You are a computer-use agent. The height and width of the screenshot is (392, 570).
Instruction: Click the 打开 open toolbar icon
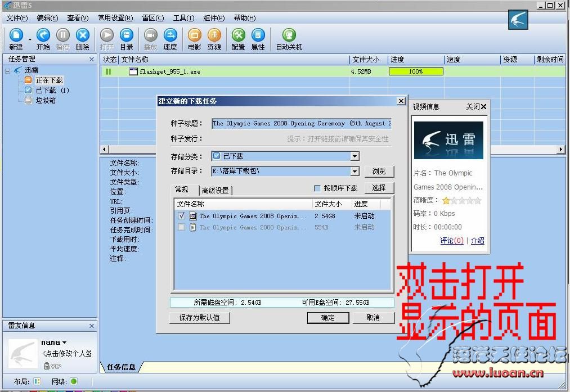(x=106, y=35)
